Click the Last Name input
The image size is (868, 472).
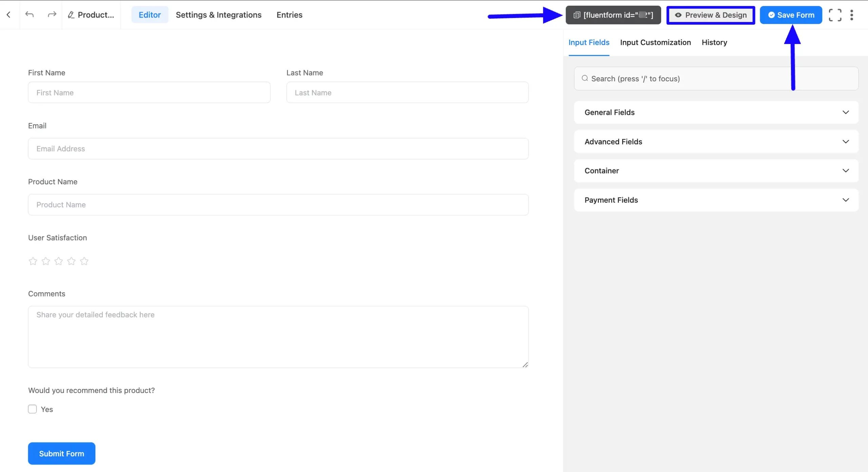408,93
